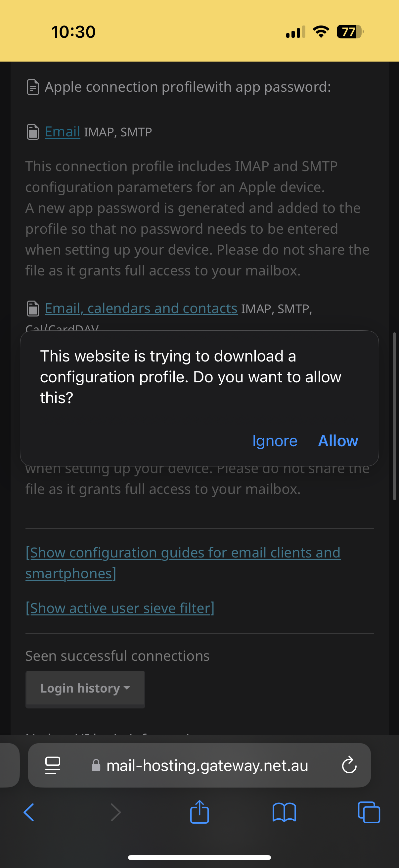
Task: Open the Safari share sheet
Action: [x=199, y=812]
